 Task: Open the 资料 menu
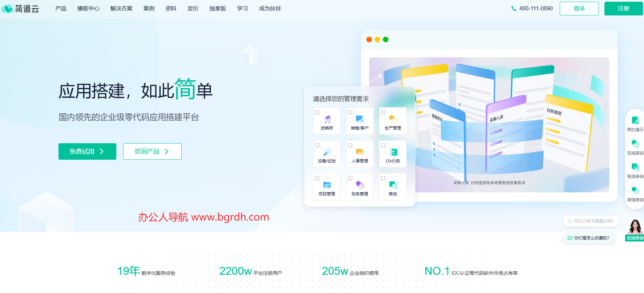[x=171, y=9]
